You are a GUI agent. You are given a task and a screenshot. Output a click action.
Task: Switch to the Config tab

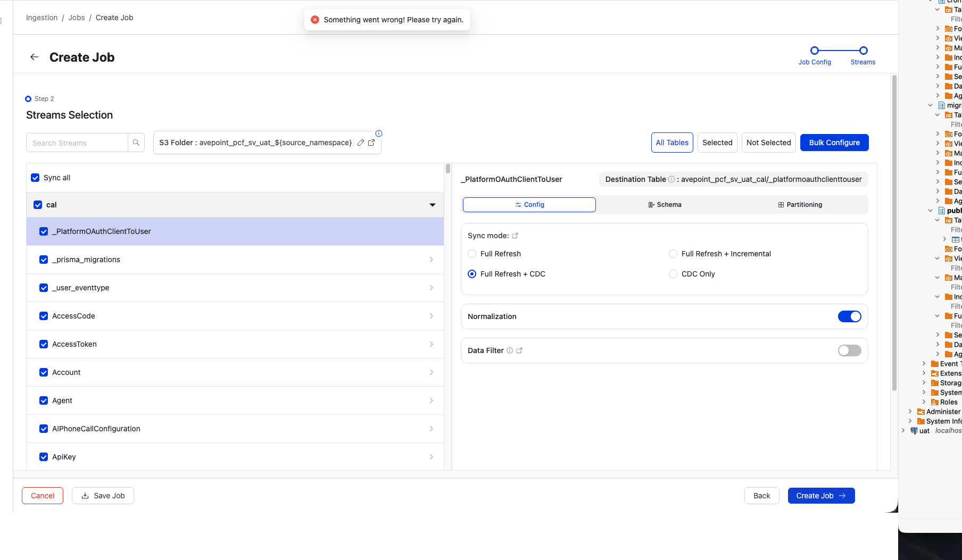point(529,205)
